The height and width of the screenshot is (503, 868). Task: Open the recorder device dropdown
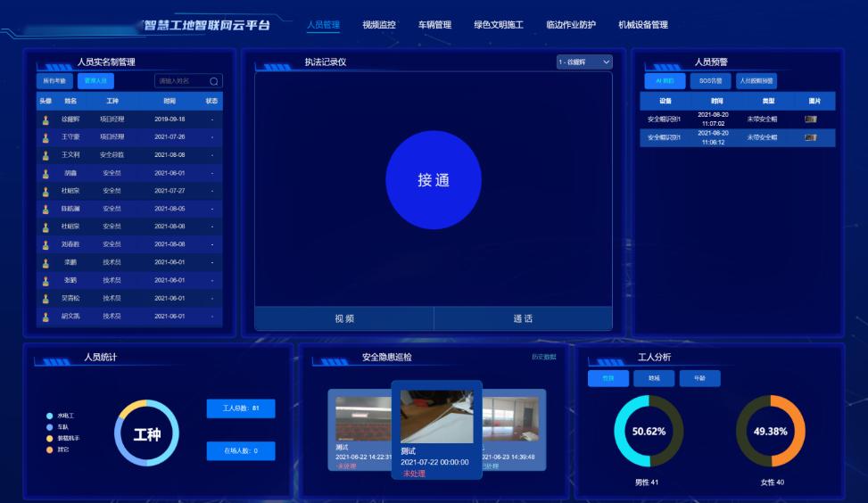584,62
